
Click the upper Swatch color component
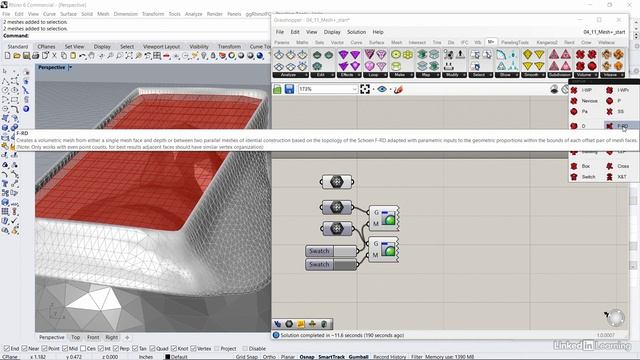pyautogui.click(x=331, y=251)
